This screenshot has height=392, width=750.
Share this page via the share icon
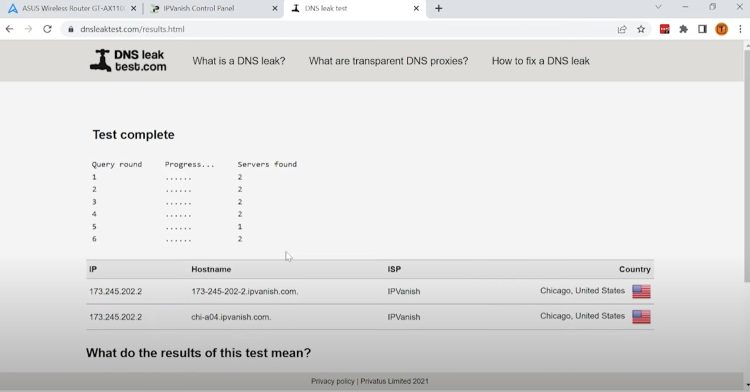[x=622, y=29]
